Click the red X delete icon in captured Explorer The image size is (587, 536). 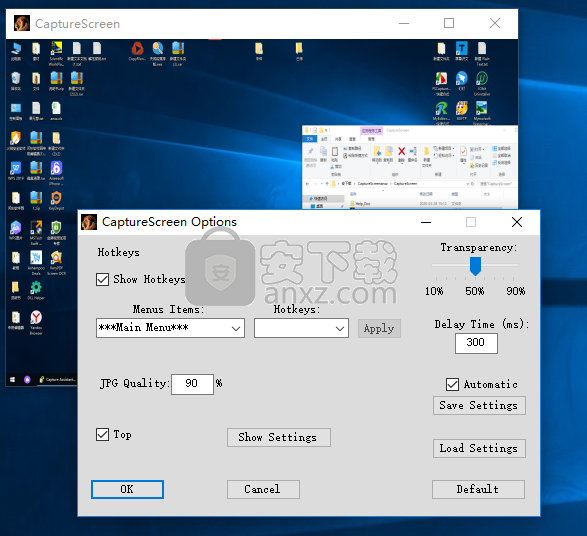[401, 151]
